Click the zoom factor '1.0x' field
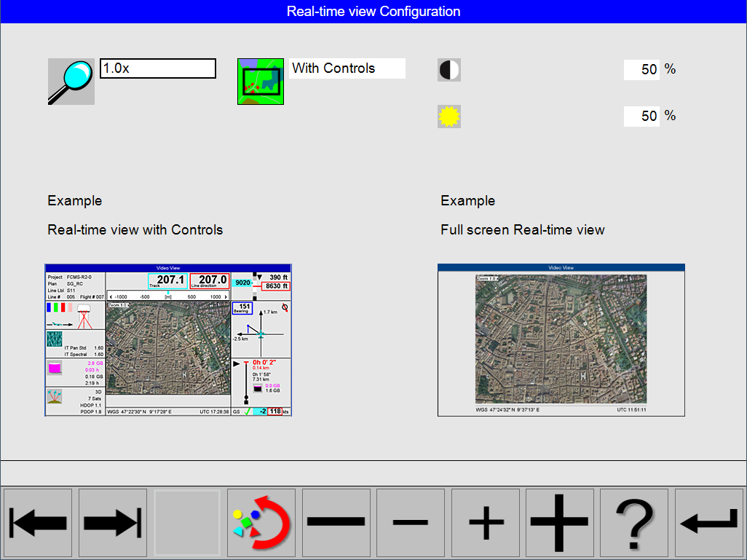747x560 pixels. pos(157,68)
